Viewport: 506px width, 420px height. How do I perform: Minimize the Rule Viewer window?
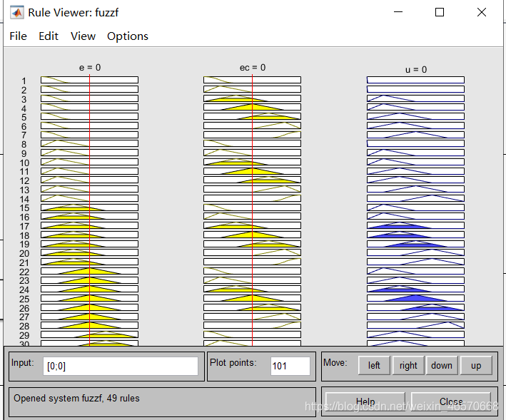pos(398,12)
